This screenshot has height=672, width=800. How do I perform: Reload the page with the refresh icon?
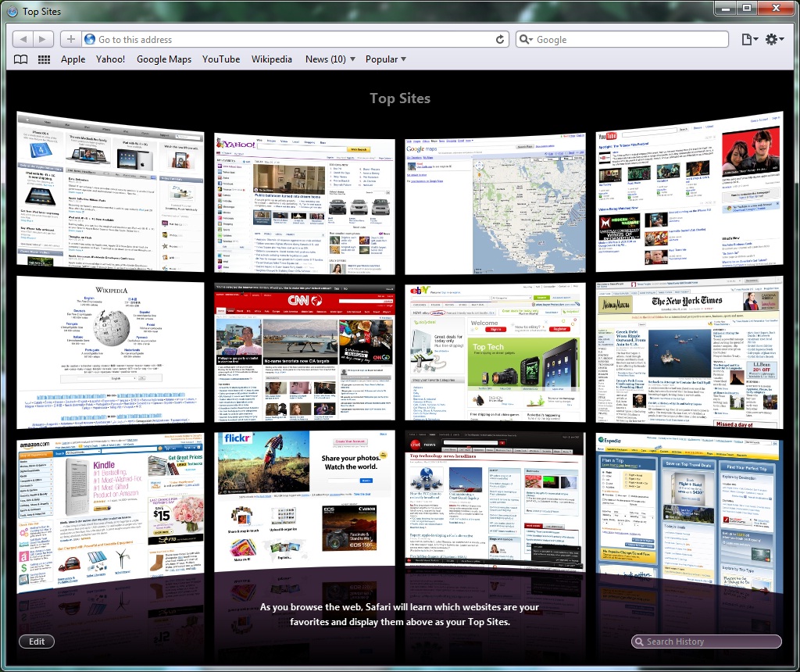[500, 39]
